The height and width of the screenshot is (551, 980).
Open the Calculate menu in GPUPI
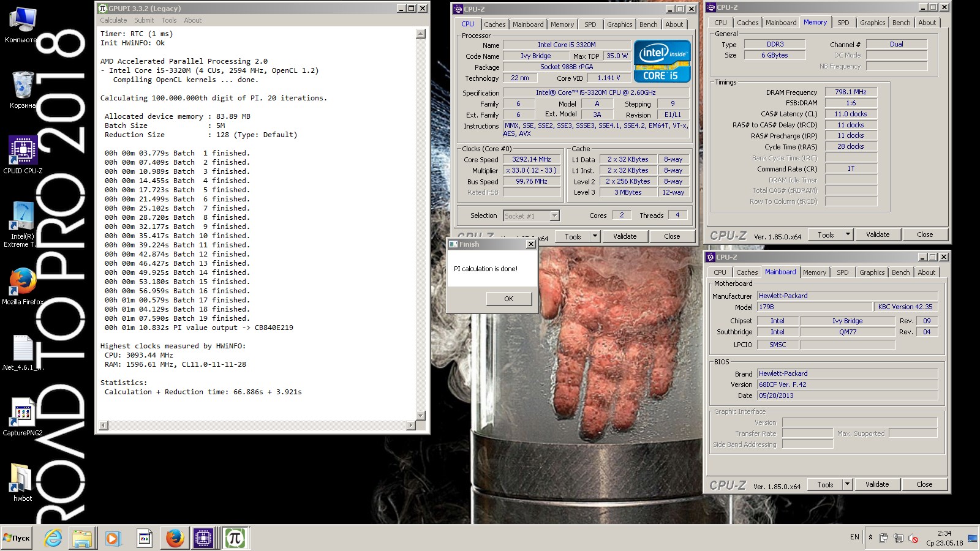[114, 20]
